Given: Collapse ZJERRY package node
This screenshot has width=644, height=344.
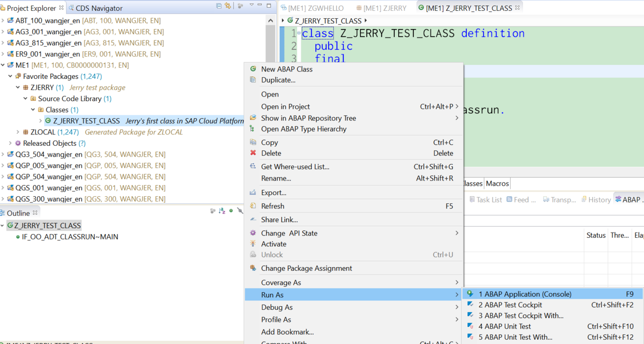Looking at the screenshot, I should coord(18,88).
